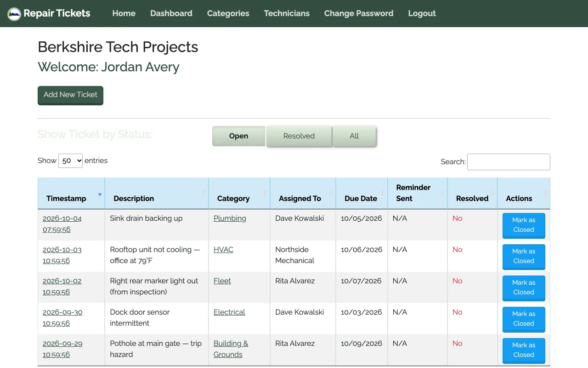The height and width of the screenshot is (368, 588).
Task: Open ticket timestamped 2026-10-03 10:59:56
Action: click(62, 255)
